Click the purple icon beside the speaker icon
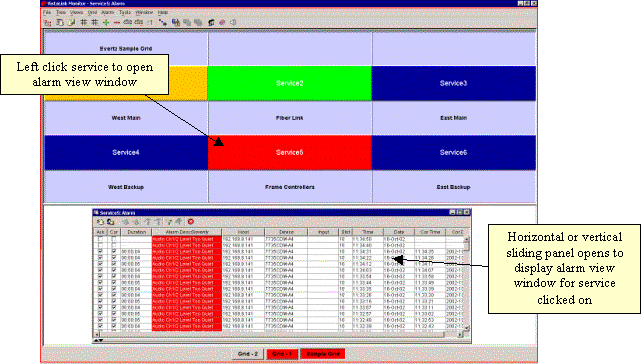 point(222,23)
